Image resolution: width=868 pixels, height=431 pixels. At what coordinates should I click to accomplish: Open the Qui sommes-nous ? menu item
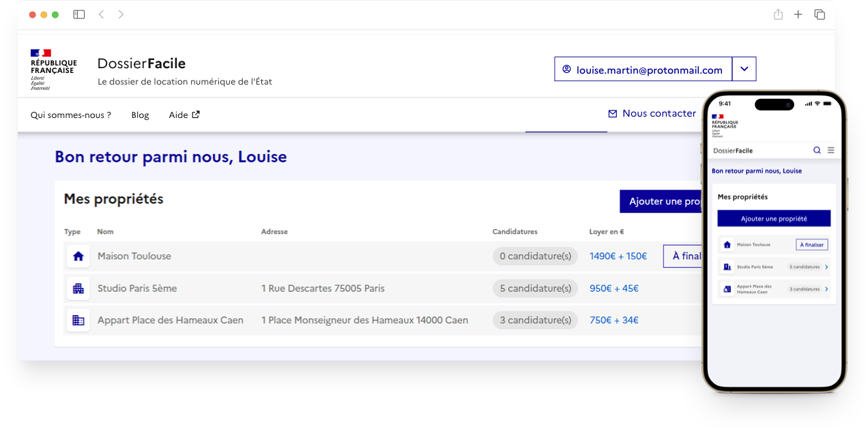71,115
